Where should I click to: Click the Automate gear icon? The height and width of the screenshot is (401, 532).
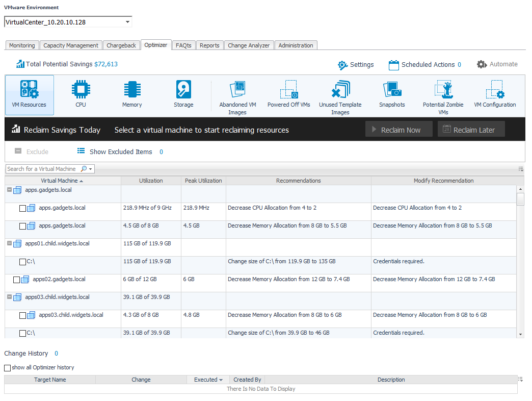point(482,64)
